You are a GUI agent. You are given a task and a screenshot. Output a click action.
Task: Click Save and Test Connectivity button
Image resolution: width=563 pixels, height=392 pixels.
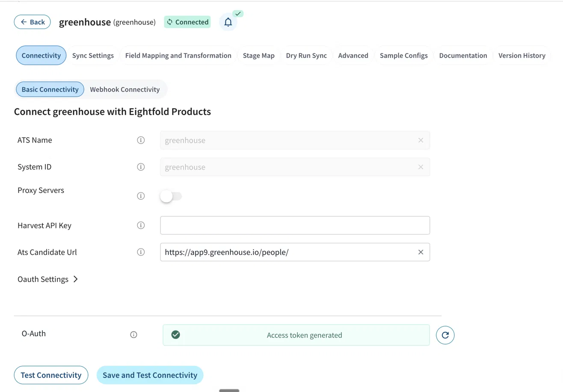tap(150, 375)
